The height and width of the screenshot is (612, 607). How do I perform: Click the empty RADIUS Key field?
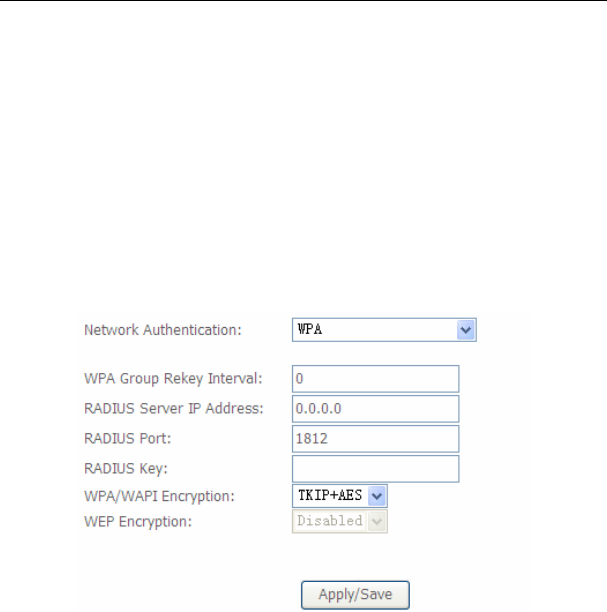point(376,469)
